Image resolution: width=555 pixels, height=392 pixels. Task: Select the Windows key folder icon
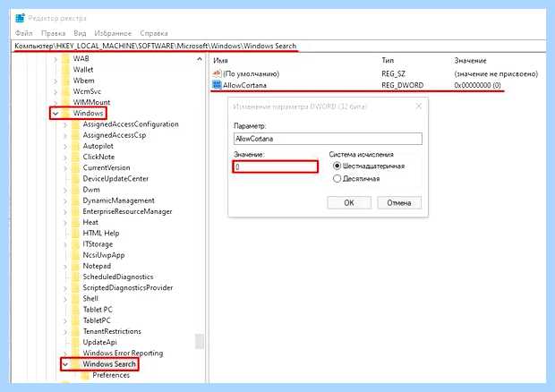click(66, 113)
